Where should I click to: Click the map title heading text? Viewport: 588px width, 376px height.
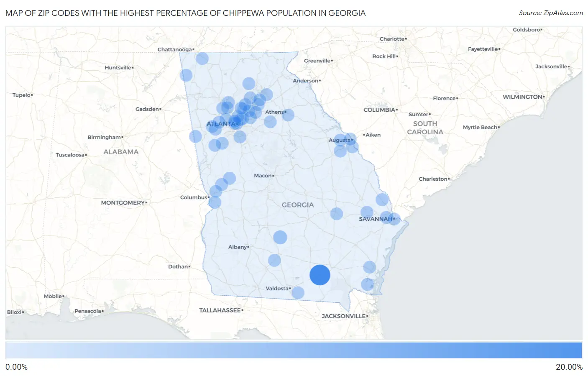(185, 13)
